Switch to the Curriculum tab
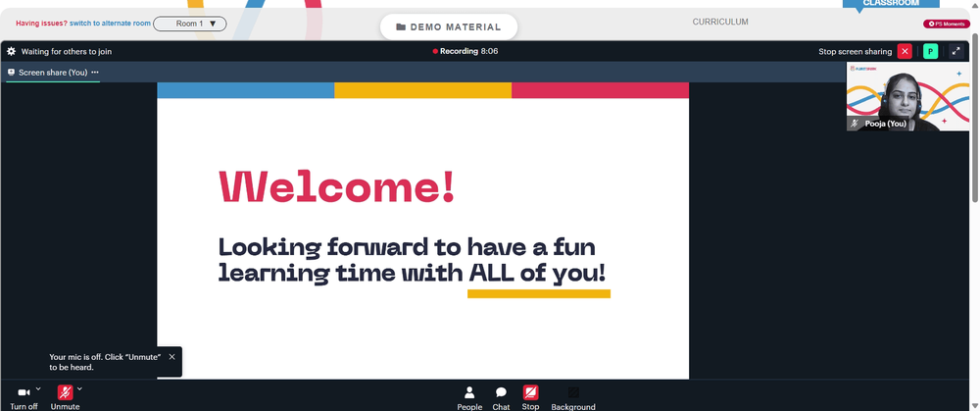The image size is (980, 411). point(720,22)
